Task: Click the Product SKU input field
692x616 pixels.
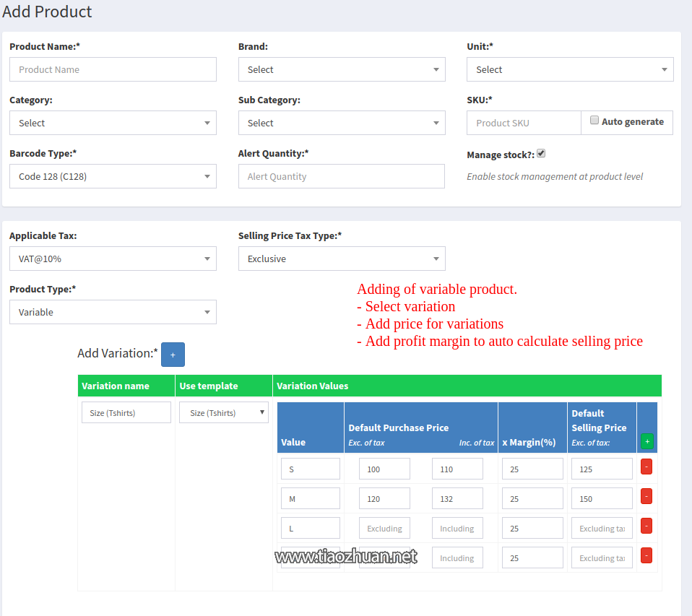Action: [x=523, y=123]
